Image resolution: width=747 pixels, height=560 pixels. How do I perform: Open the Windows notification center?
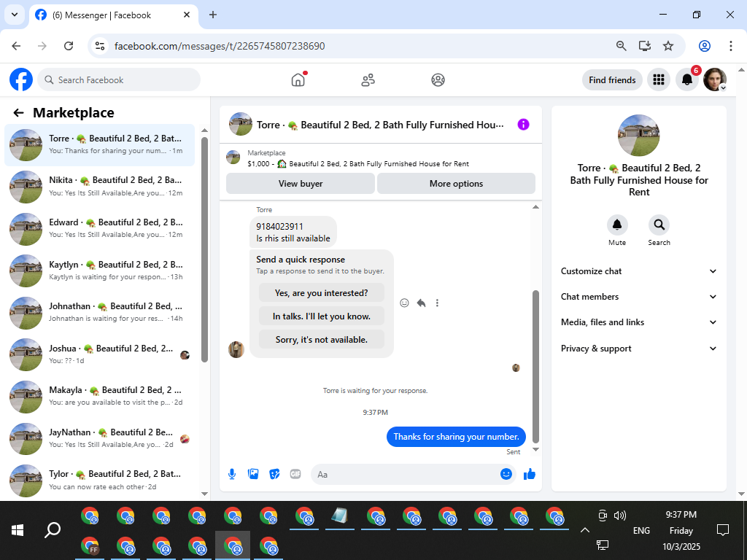pyautogui.click(x=723, y=530)
